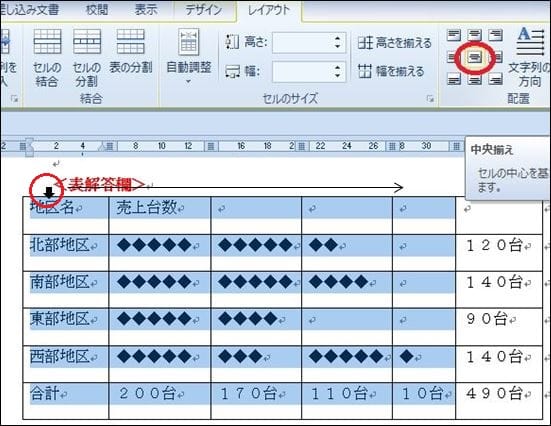
Task: Select the bottom-left alignment icon
Action: click(454, 79)
